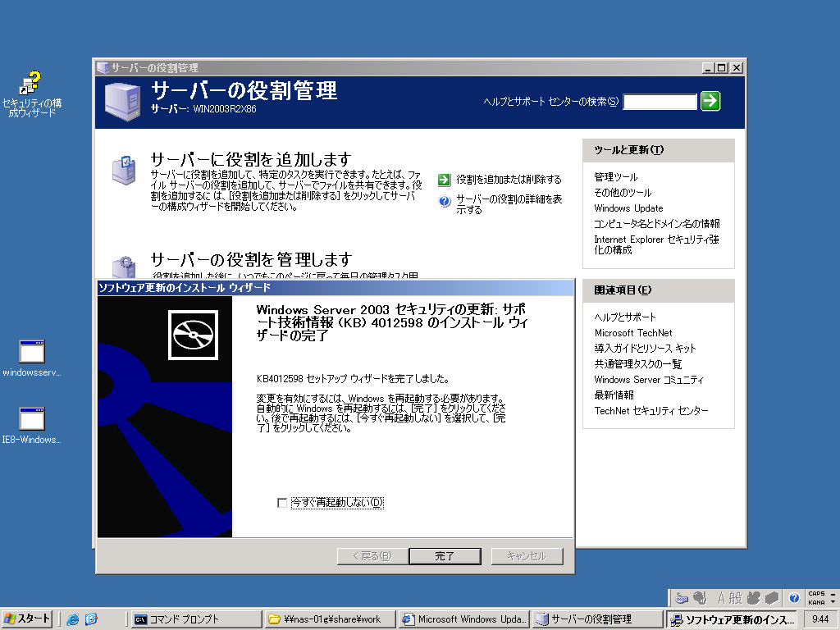
Task: Launch Internet Explorer from the Quick Launch bar
Action: (x=73, y=619)
